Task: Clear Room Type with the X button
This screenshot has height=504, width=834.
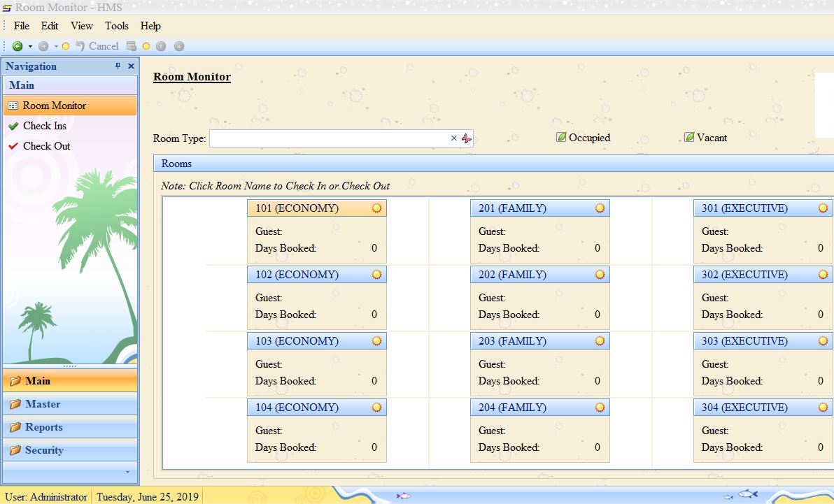Action: [x=453, y=138]
